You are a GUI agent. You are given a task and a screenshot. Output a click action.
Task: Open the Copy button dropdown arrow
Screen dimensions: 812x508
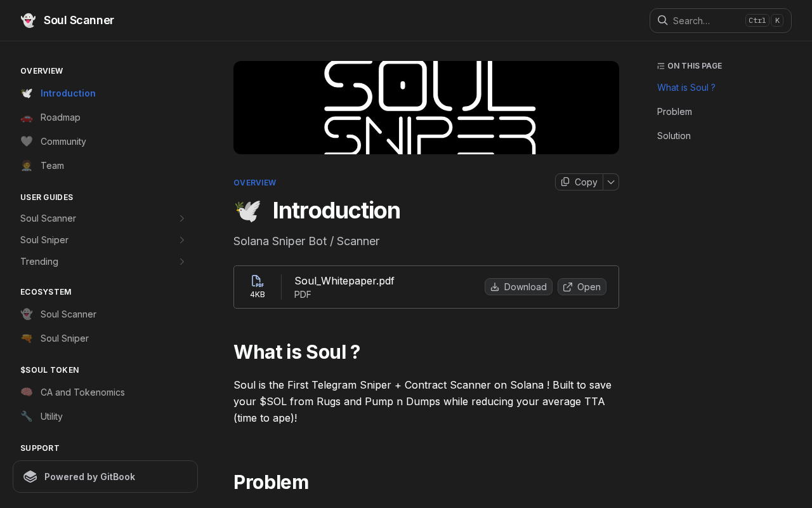click(x=611, y=182)
